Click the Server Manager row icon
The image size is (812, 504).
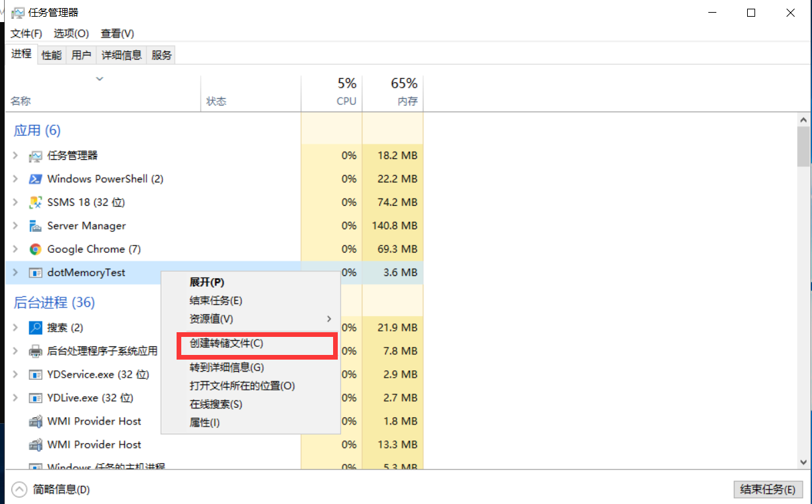[x=35, y=226]
